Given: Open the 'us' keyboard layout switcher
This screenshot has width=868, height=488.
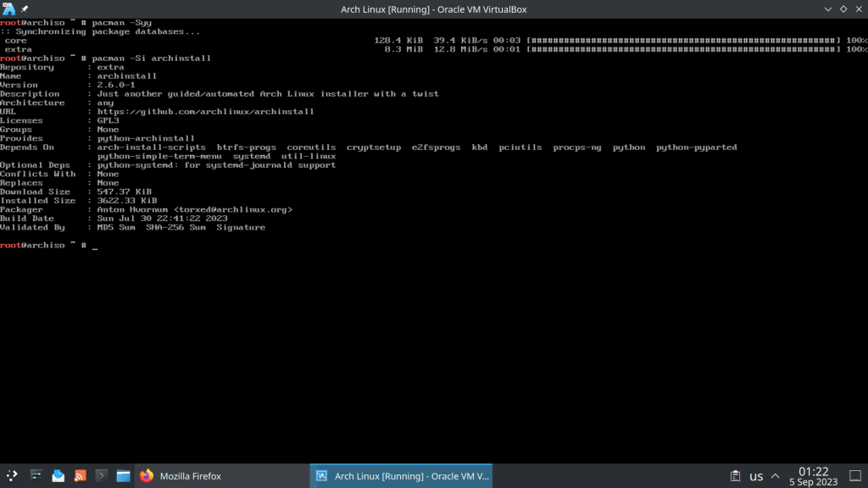Looking at the screenshot, I should tap(756, 475).
